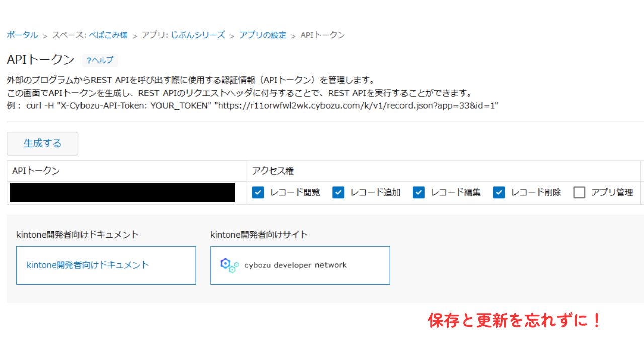Click the curl example command text
644x337 pixels.
(262, 106)
